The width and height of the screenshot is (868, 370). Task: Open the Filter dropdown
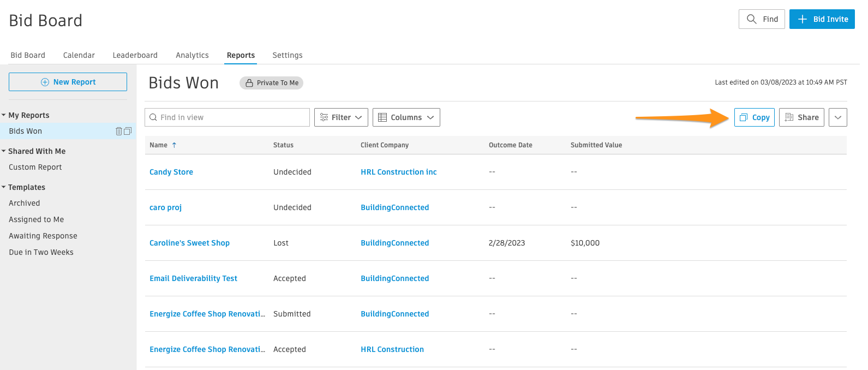point(341,117)
